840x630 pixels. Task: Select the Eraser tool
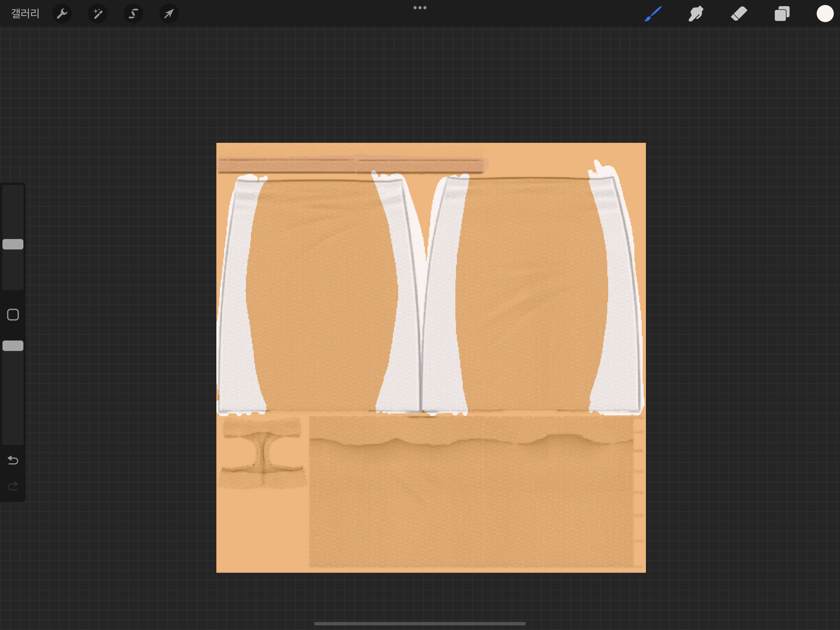[x=739, y=14]
